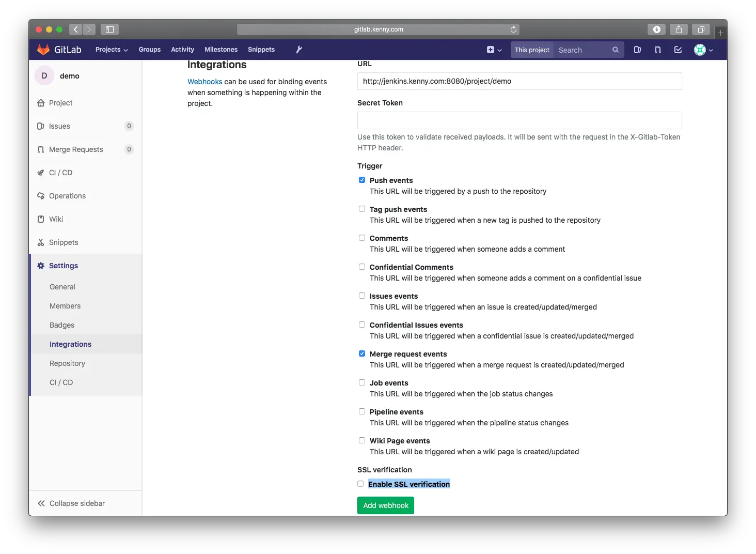
Task: Open the demo project name link
Action: pos(70,76)
